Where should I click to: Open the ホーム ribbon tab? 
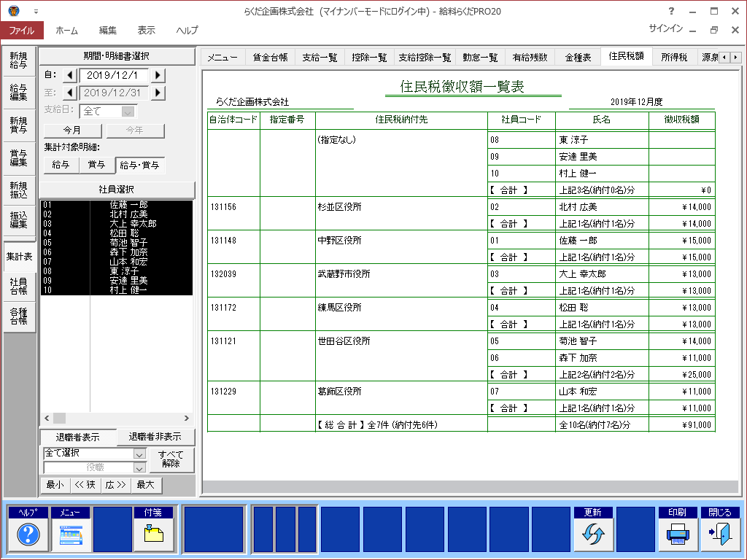[66, 30]
